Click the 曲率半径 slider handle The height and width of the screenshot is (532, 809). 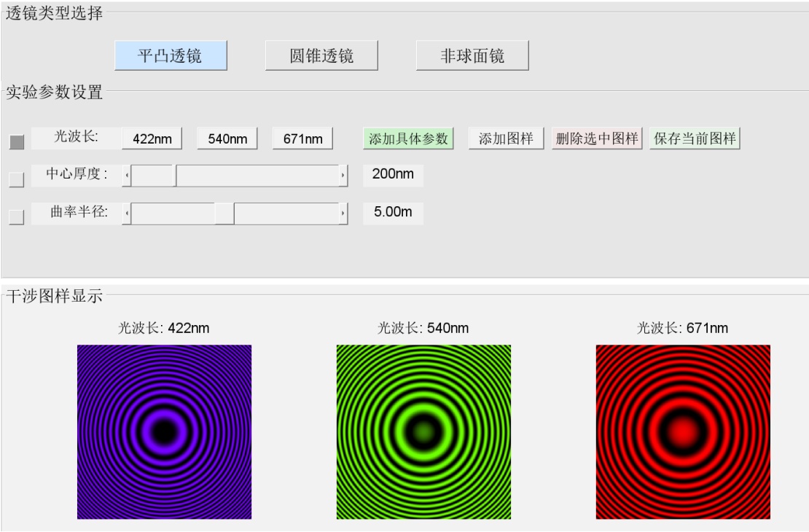pos(224,214)
